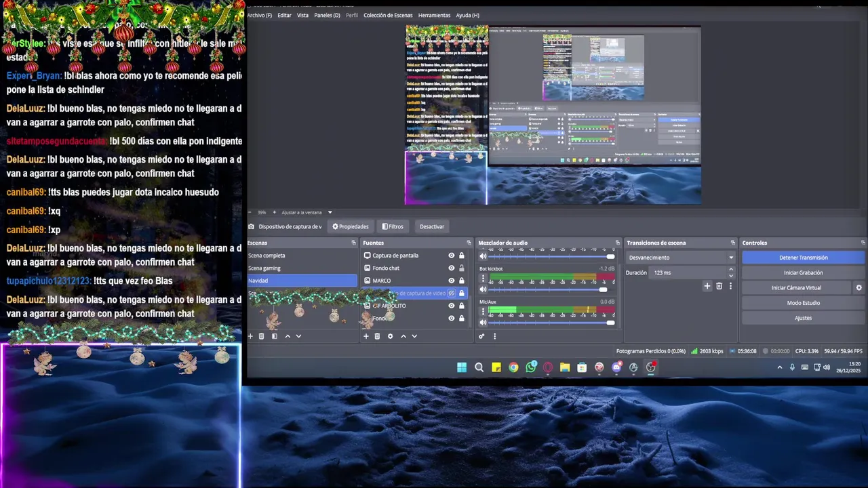Open the Paneles (D) menu
The height and width of the screenshot is (488, 868).
pyautogui.click(x=327, y=15)
